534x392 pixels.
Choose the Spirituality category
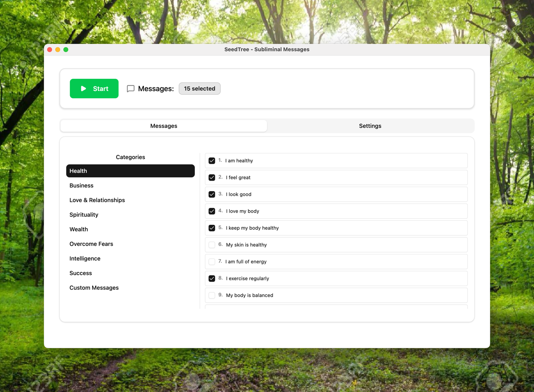tap(84, 215)
